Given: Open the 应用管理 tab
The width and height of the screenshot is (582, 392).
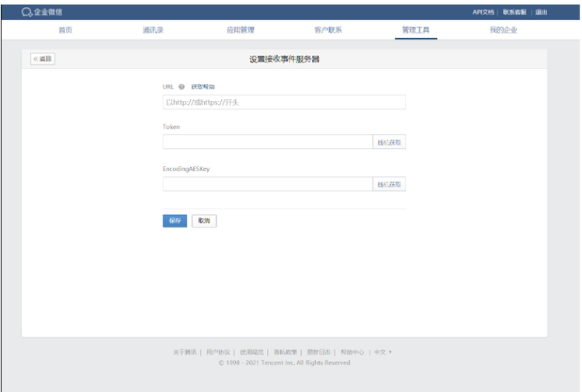Looking at the screenshot, I should [241, 30].
